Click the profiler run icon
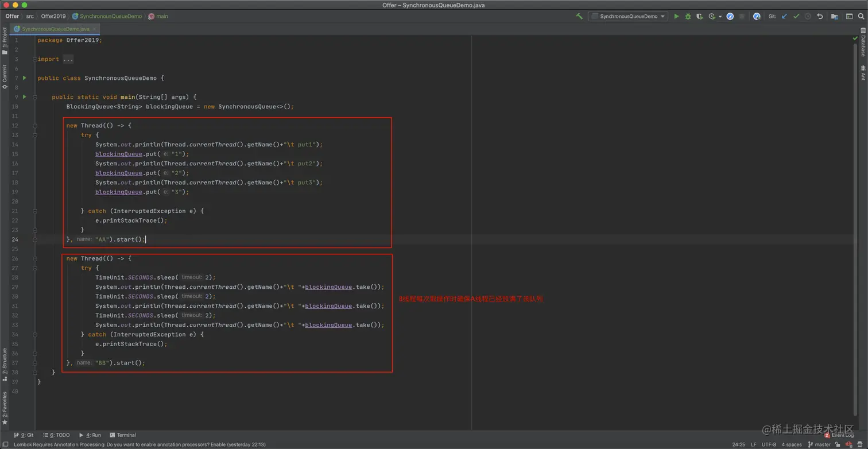The width and height of the screenshot is (868, 449). point(712,17)
